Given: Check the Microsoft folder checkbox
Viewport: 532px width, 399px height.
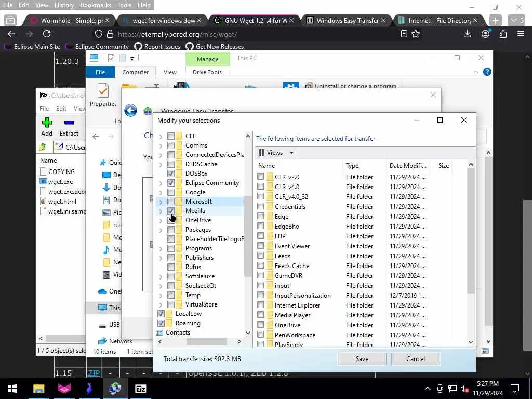Looking at the screenshot, I should point(171,202).
